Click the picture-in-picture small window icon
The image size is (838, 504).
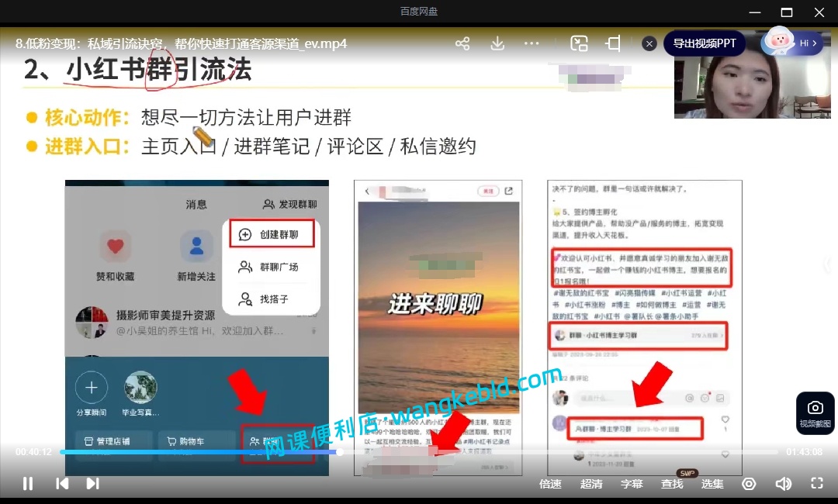[579, 43]
